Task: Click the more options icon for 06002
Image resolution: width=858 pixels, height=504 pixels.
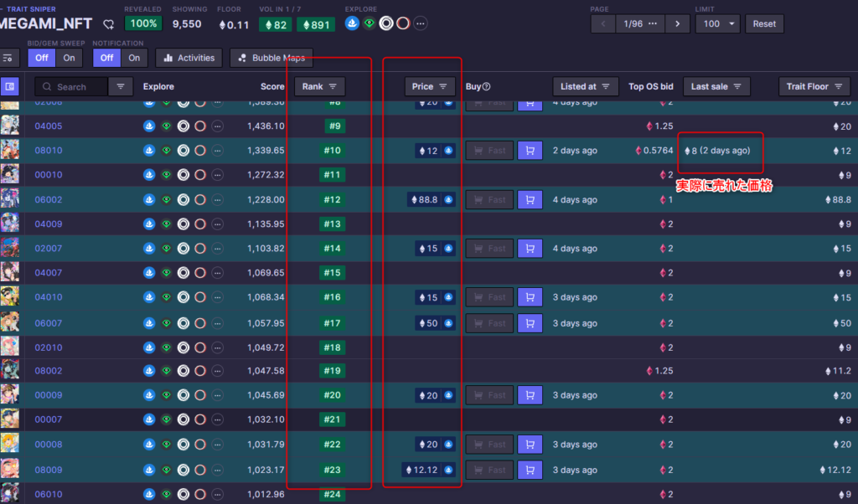Action: pyautogui.click(x=217, y=200)
